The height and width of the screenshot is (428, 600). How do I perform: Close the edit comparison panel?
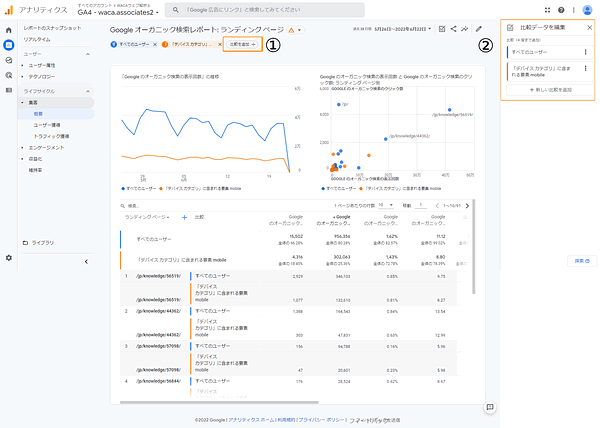tap(589, 28)
